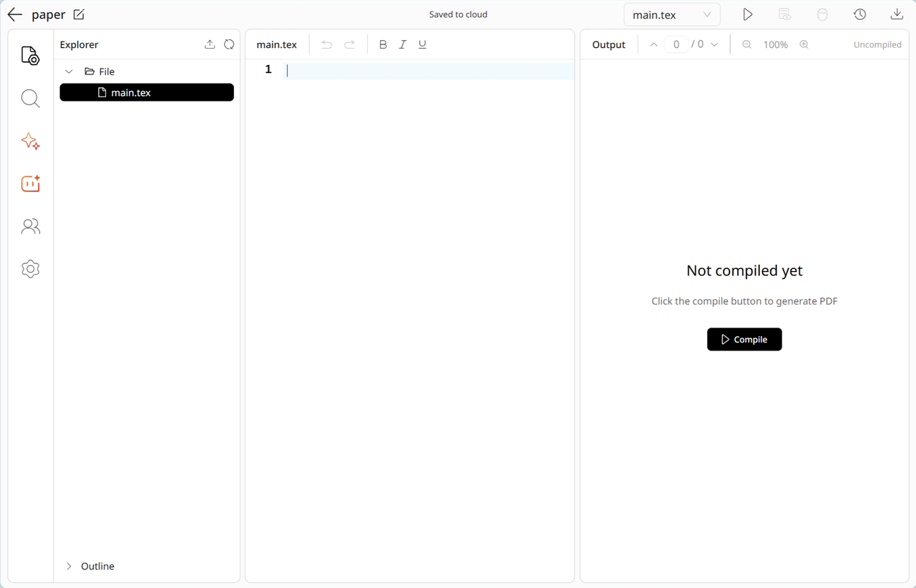The width and height of the screenshot is (916, 588).
Task: Redo the last edit
Action: (x=350, y=44)
